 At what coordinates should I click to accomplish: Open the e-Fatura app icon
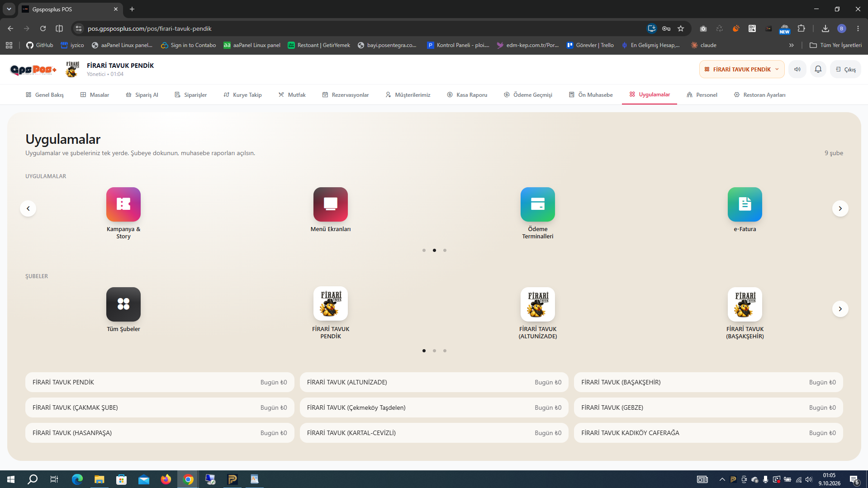(745, 204)
